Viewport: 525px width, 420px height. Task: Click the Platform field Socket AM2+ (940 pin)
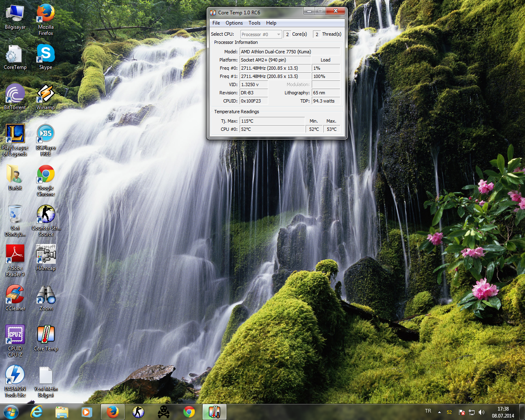pos(275,60)
